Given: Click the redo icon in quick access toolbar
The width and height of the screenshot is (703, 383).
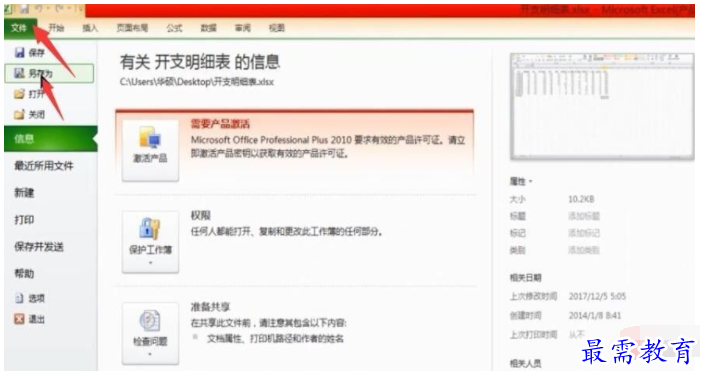Looking at the screenshot, I should click(x=59, y=9).
